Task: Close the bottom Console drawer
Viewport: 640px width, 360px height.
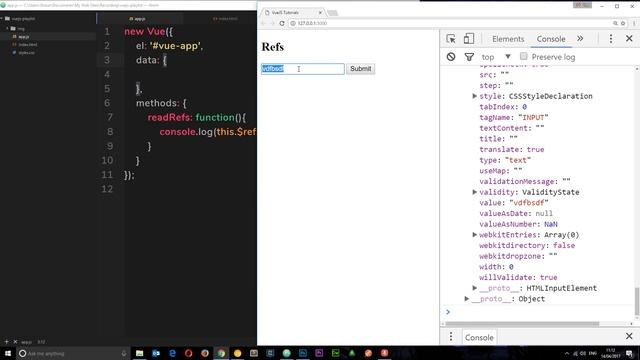Action: [629, 336]
